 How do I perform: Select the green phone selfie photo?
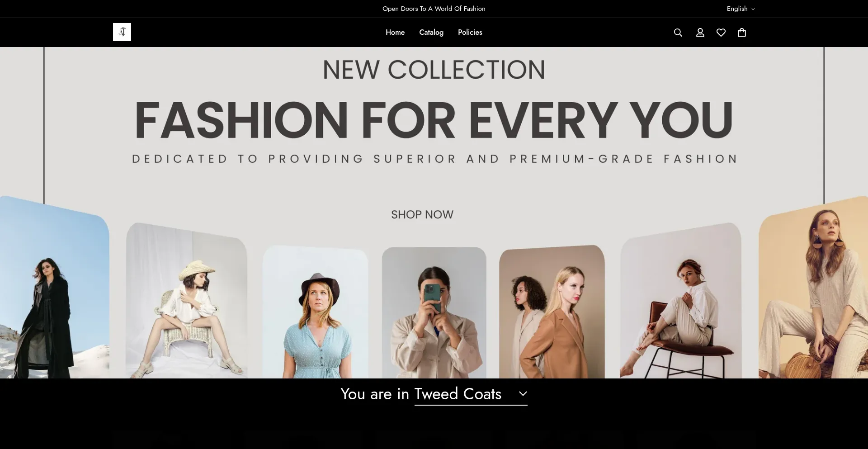coord(434,313)
